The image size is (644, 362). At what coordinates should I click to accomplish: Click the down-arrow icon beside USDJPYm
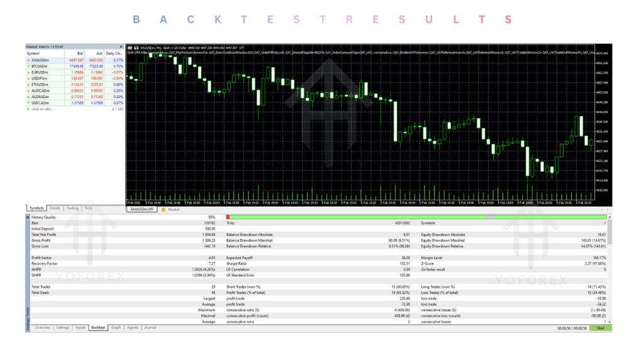(28, 79)
